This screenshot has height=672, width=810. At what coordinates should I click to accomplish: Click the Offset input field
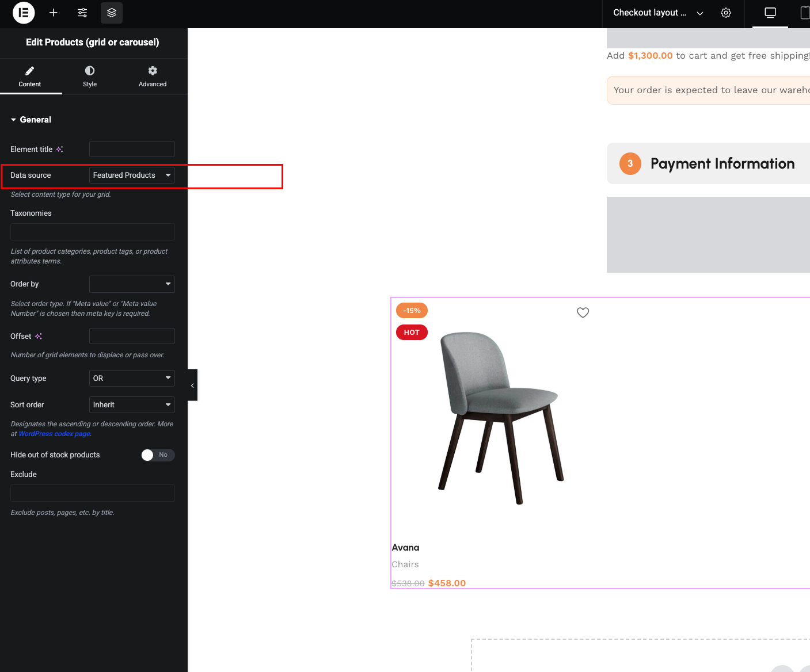132,336
